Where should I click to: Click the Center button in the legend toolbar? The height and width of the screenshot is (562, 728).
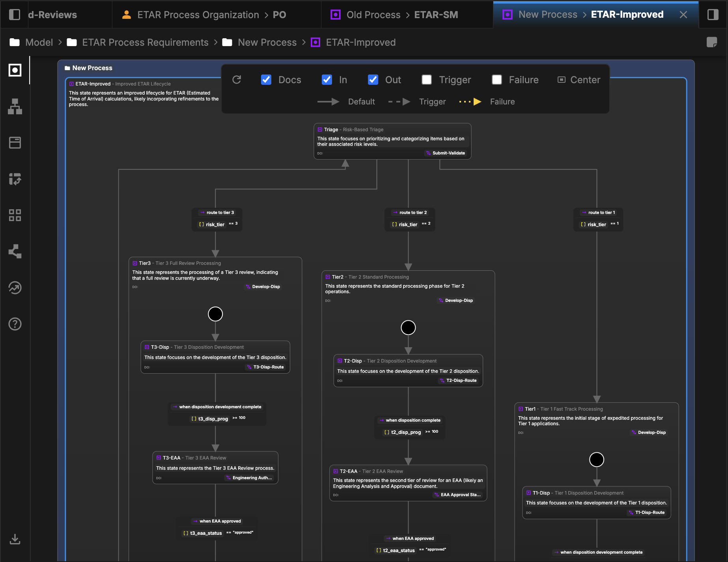tap(579, 80)
